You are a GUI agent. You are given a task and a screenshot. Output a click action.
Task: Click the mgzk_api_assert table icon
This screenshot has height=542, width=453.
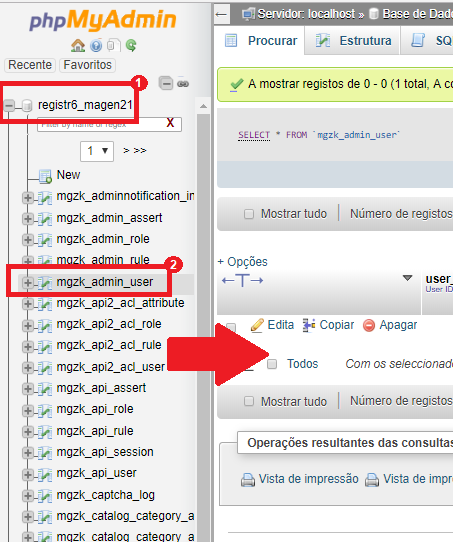coord(45,389)
